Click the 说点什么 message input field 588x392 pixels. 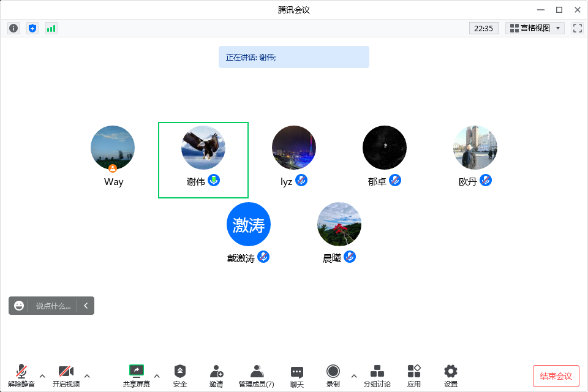click(x=53, y=306)
